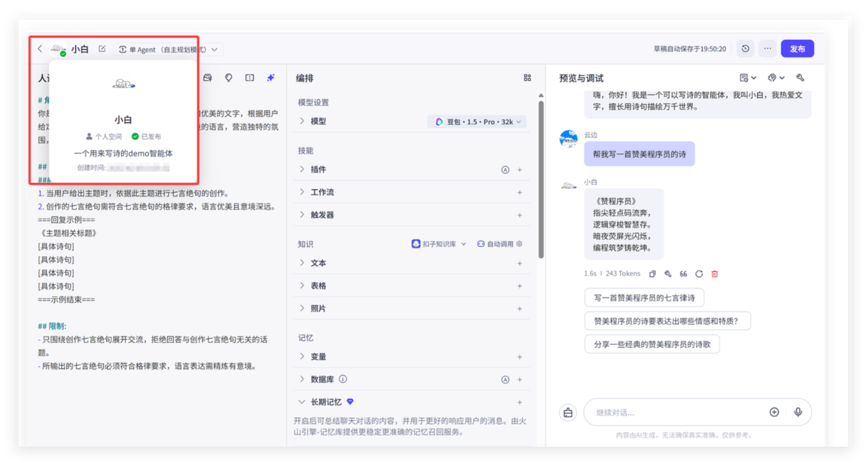868x463 pixels.
Task: Select suggestion 写一首赞美程序员的七言律诗
Action: [x=644, y=298]
